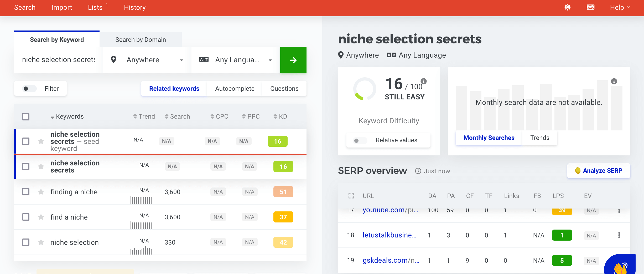Click info icon on monthly searches chart
This screenshot has width=644, height=274.
point(614,81)
